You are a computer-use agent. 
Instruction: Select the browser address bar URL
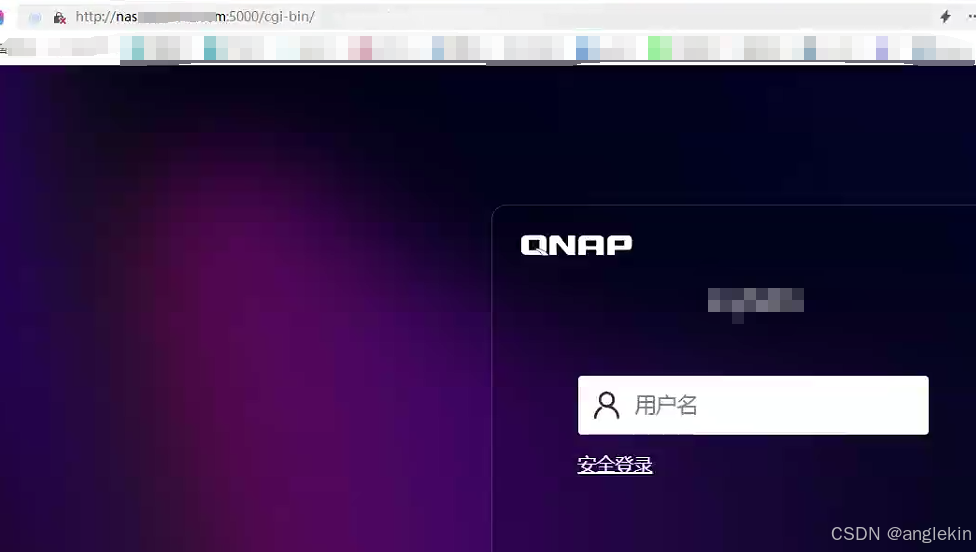pos(195,17)
